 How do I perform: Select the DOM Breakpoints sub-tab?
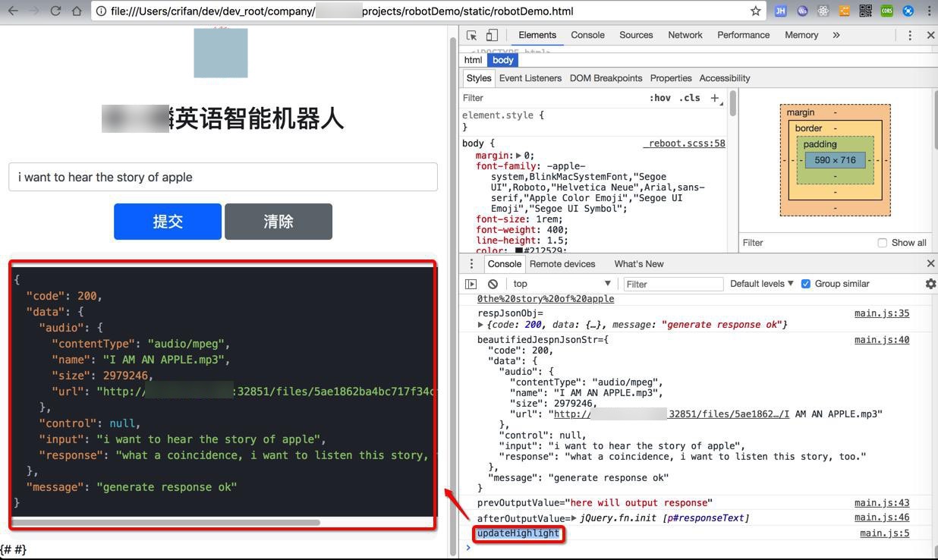(606, 78)
